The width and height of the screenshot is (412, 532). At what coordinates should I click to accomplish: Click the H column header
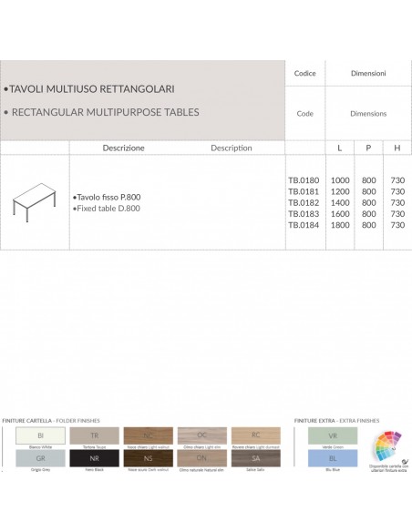tap(397, 148)
